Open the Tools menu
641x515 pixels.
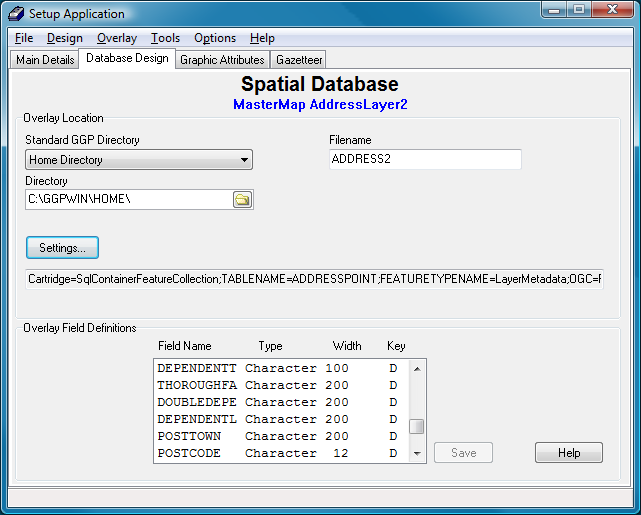165,38
